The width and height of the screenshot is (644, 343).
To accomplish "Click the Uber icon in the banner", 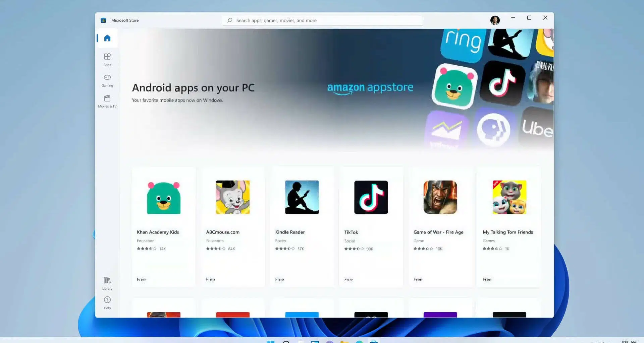I will pyautogui.click(x=537, y=127).
